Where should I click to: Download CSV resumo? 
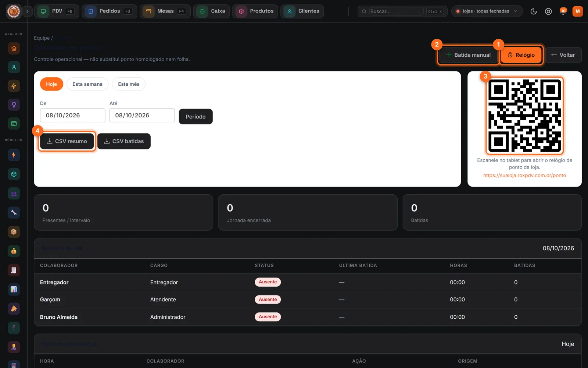[67, 141]
